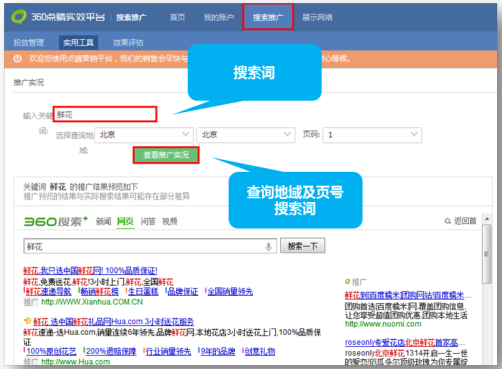Click the 返回首 magnifier link
The height and width of the screenshot is (369, 502).
coord(461,221)
